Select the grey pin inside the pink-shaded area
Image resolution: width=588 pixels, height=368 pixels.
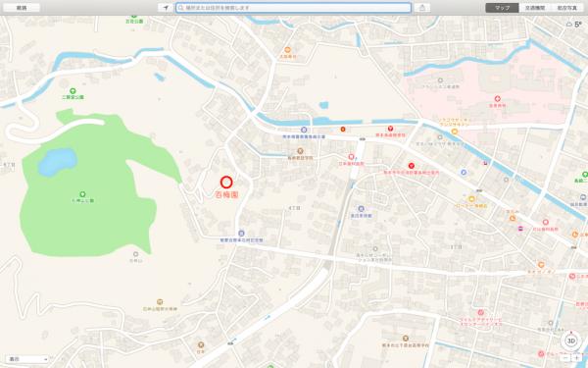[x=440, y=80]
